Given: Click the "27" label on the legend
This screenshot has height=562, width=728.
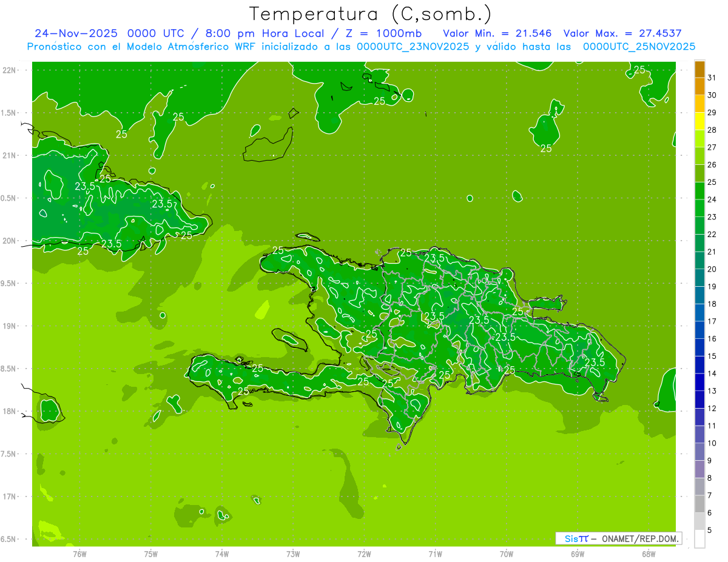Looking at the screenshot, I should (712, 147).
